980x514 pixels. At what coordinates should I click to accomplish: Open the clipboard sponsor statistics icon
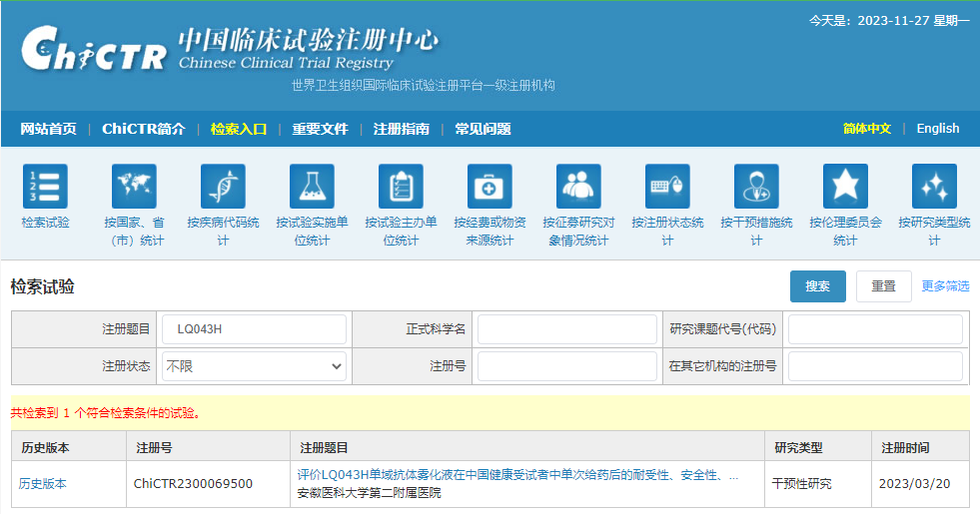pyautogui.click(x=401, y=187)
